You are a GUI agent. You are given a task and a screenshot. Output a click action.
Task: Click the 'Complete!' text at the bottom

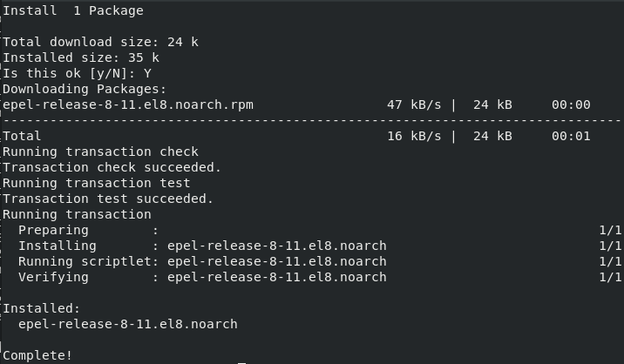[37, 355]
